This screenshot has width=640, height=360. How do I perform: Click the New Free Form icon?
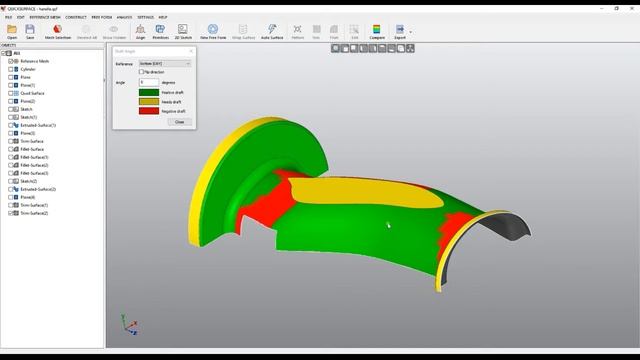[x=213, y=29]
